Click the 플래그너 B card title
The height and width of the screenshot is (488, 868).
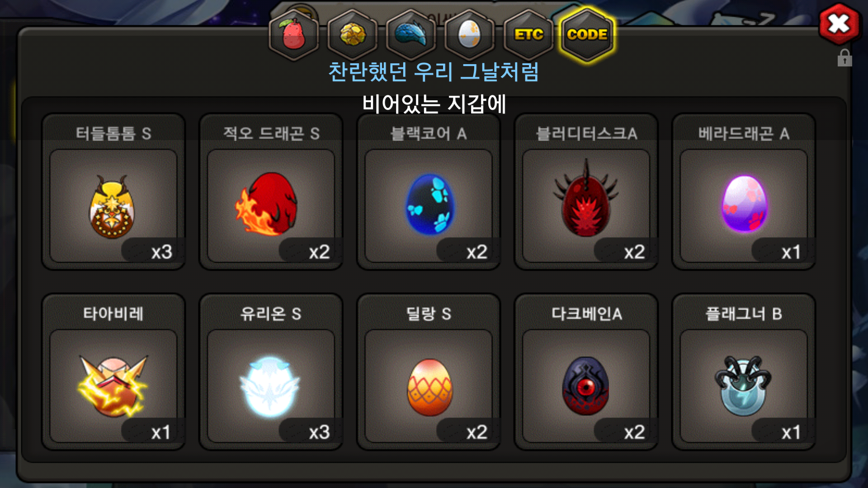(744, 314)
